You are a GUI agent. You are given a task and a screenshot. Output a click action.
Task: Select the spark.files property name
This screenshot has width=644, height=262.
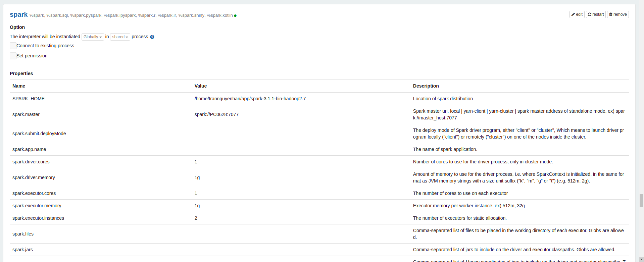[23, 234]
